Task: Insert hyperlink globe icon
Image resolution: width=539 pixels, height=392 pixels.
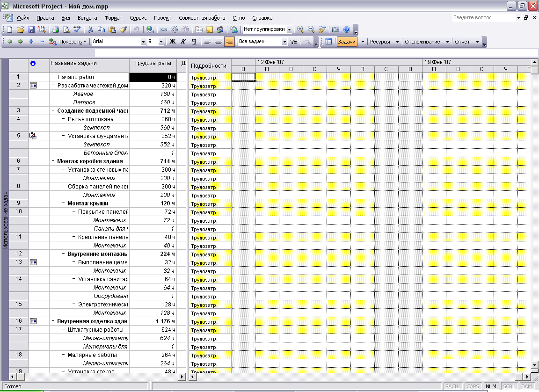Action: (150, 29)
